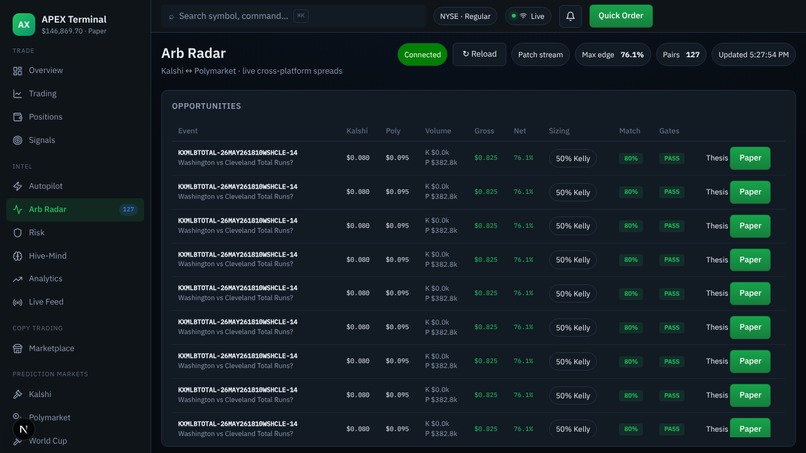
Task: Click Thesis link in first opportunity row
Action: (x=717, y=158)
